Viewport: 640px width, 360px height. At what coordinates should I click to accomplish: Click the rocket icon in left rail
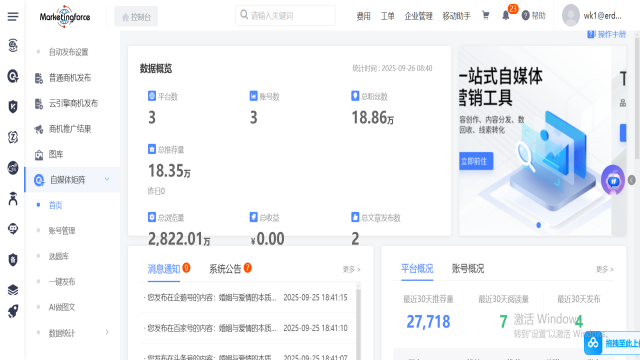[x=13, y=311]
